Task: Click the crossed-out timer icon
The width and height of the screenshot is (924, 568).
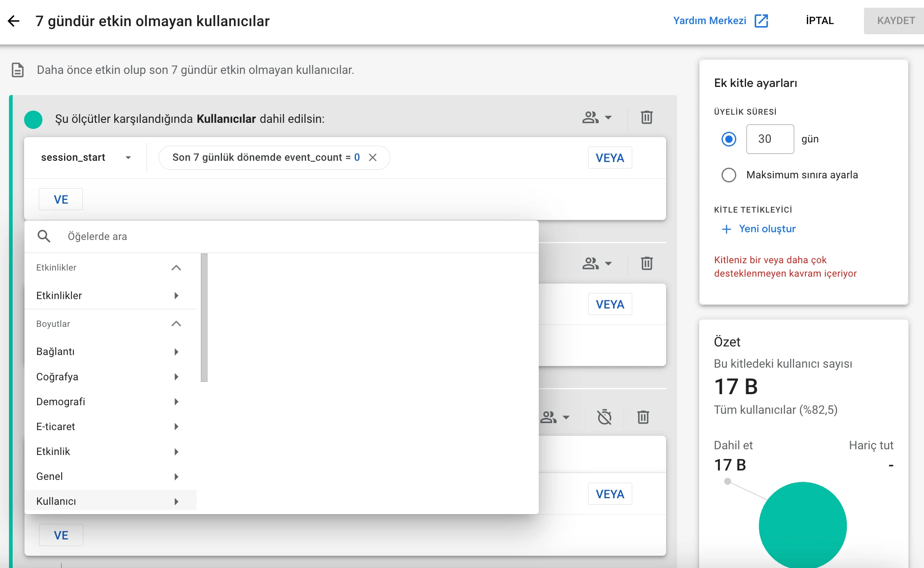Action: [x=604, y=417]
